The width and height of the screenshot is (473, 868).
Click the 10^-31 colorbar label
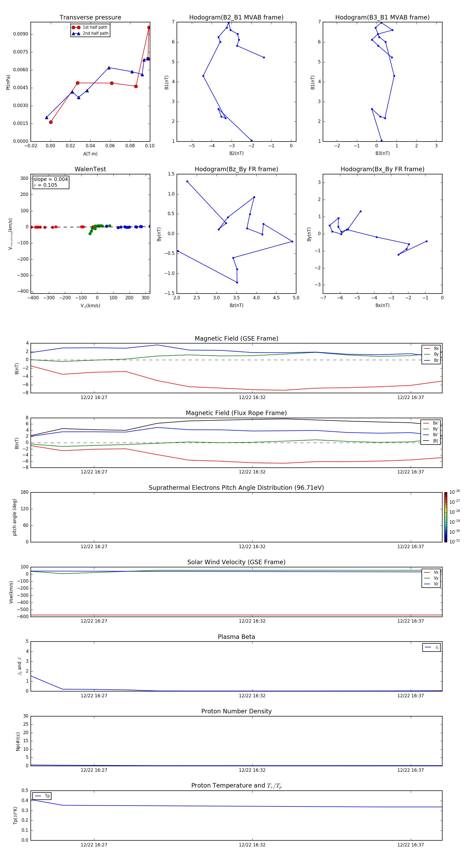tap(455, 542)
